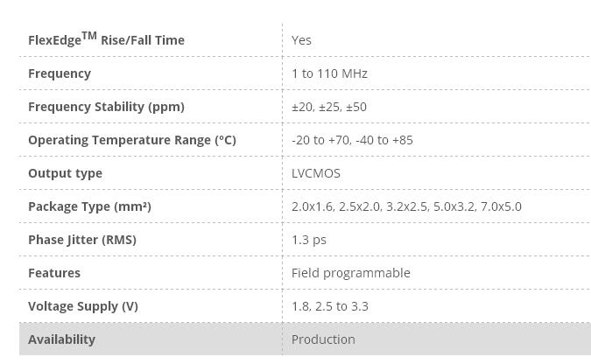This screenshot has width=591, height=364.
Task: Click the Features row label
Action: tap(54, 273)
